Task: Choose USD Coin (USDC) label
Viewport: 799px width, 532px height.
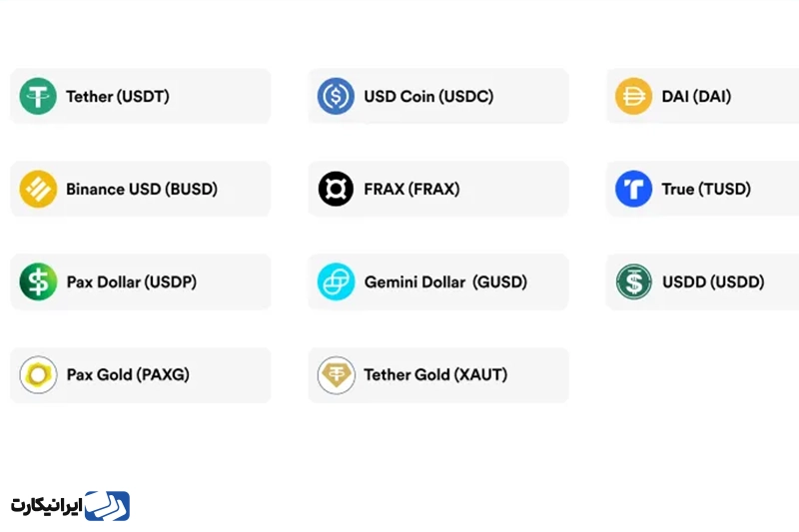Action: point(428,97)
